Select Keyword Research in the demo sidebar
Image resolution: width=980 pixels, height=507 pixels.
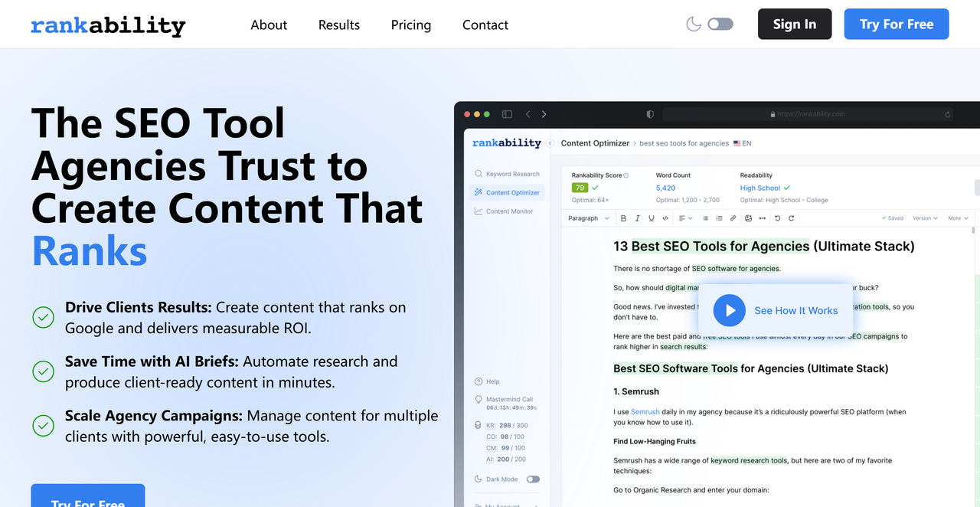click(507, 174)
